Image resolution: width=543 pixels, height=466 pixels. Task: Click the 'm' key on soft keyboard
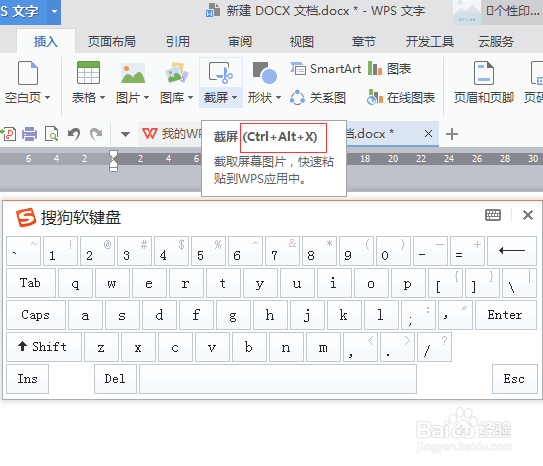323,347
